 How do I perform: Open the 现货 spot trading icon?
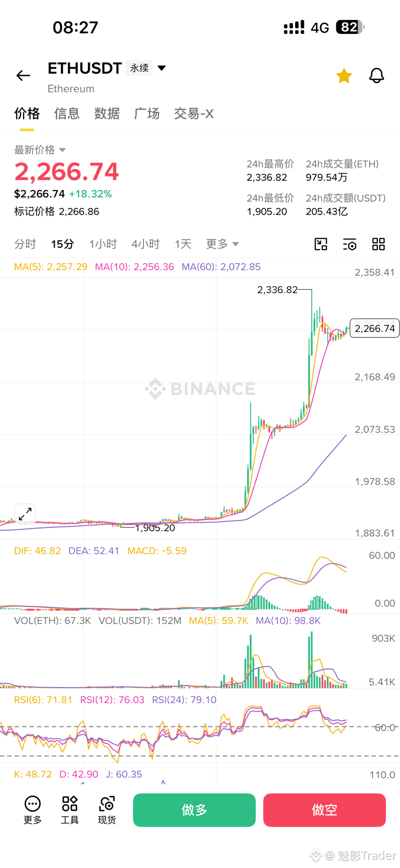pyautogui.click(x=107, y=810)
